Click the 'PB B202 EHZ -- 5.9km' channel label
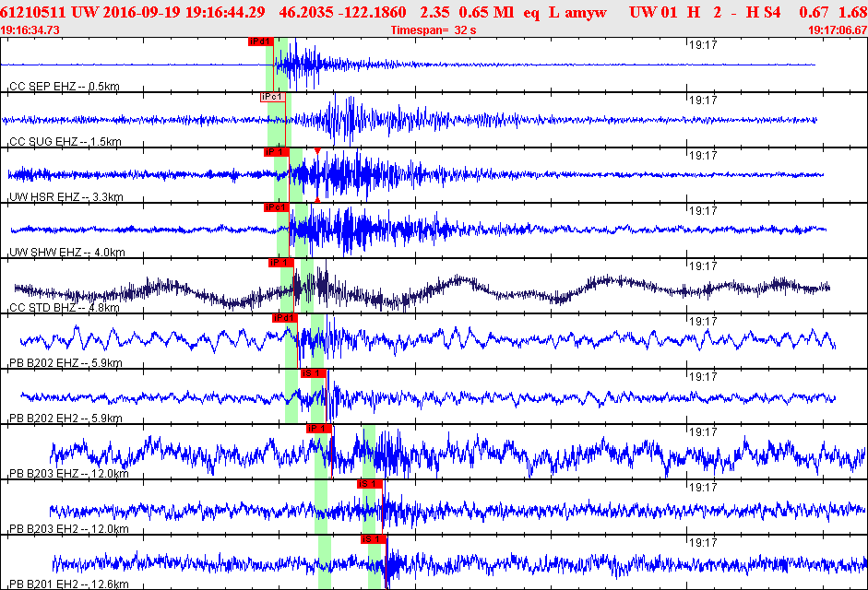Screen dimensions: 868x590 65,363
